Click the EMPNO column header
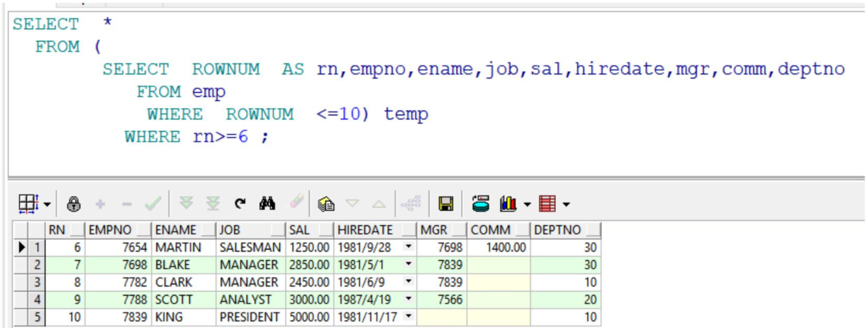 [x=118, y=230]
